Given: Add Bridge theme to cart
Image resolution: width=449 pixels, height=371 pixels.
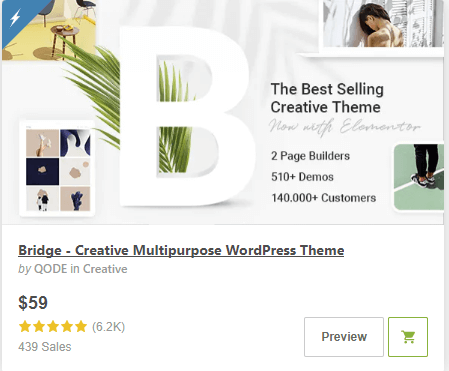Looking at the screenshot, I should pos(408,337).
